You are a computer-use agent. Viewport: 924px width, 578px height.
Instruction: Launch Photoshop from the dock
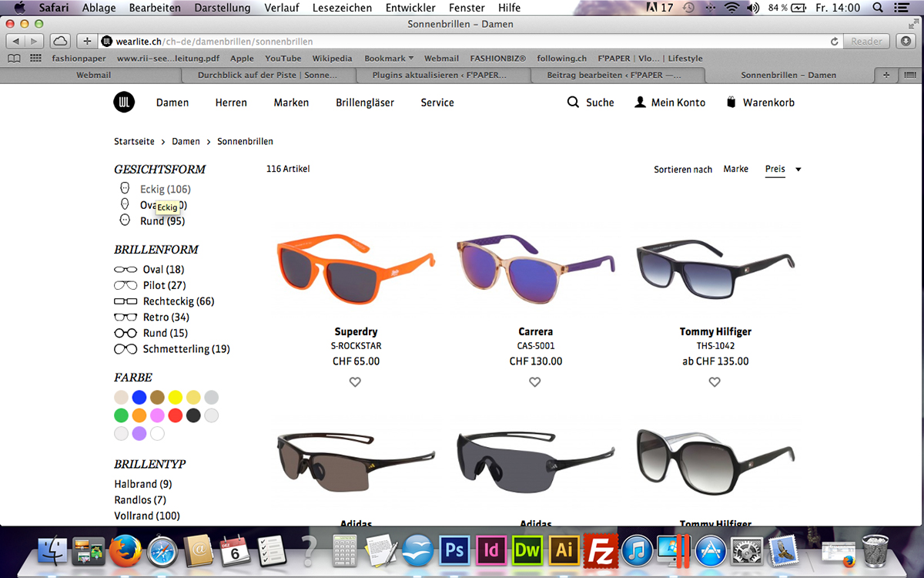click(454, 549)
